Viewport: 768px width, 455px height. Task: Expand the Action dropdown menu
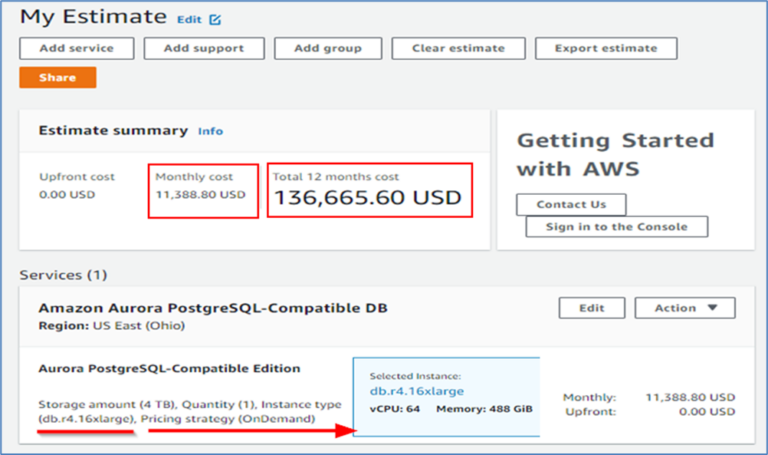point(685,308)
